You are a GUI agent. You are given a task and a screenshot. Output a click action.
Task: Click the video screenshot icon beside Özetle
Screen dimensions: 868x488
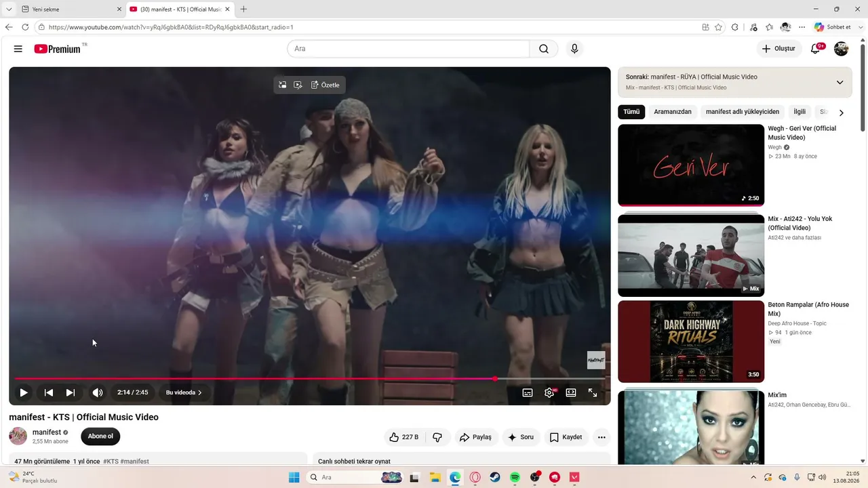pyautogui.click(x=298, y=85)
